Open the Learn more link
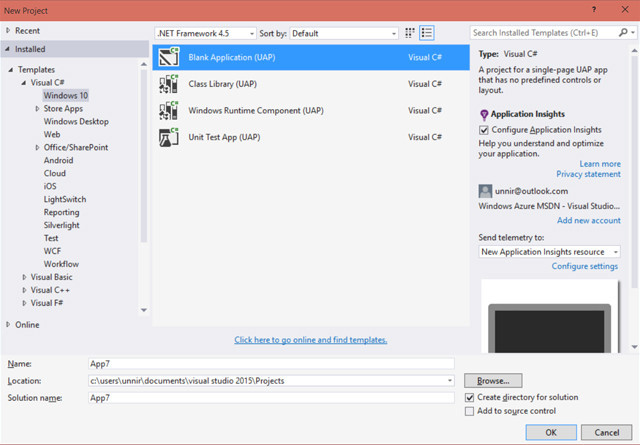This screenshot has height=445, width=640. [x=600, y=164]
